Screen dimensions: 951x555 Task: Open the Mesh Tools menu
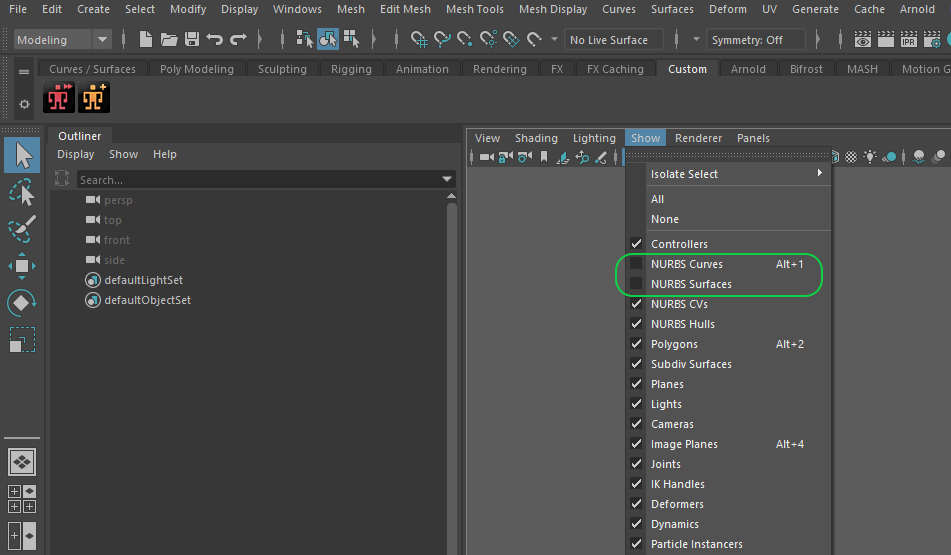(x=474, y=9)
